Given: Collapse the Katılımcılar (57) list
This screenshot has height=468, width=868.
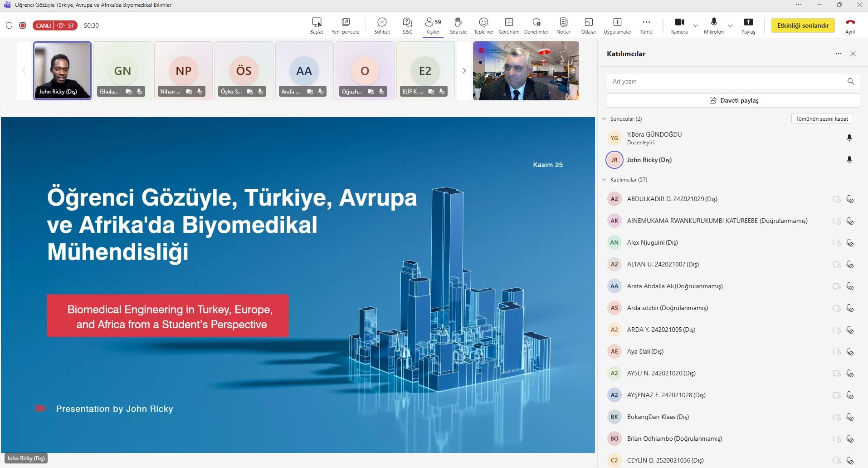Looking at the screenshot, I should pos(604,180).
